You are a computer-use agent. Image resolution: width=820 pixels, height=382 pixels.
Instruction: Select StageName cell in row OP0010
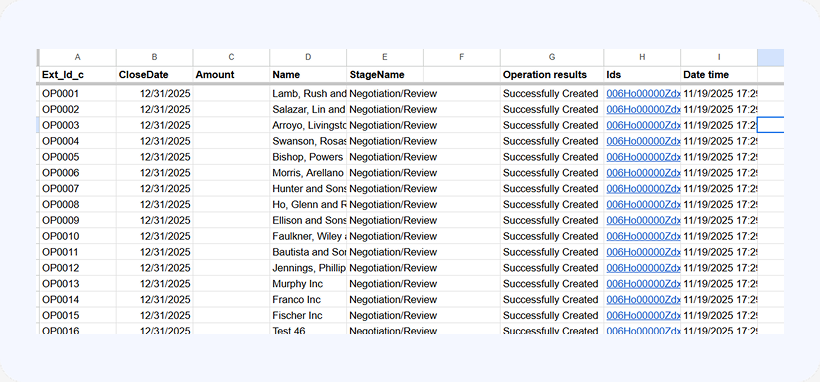point(385,236)
